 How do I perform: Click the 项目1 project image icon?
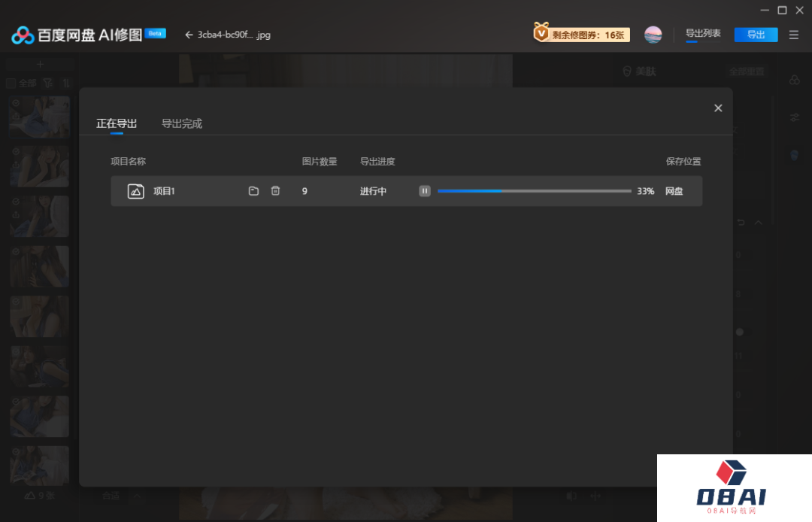coord(136,191)
